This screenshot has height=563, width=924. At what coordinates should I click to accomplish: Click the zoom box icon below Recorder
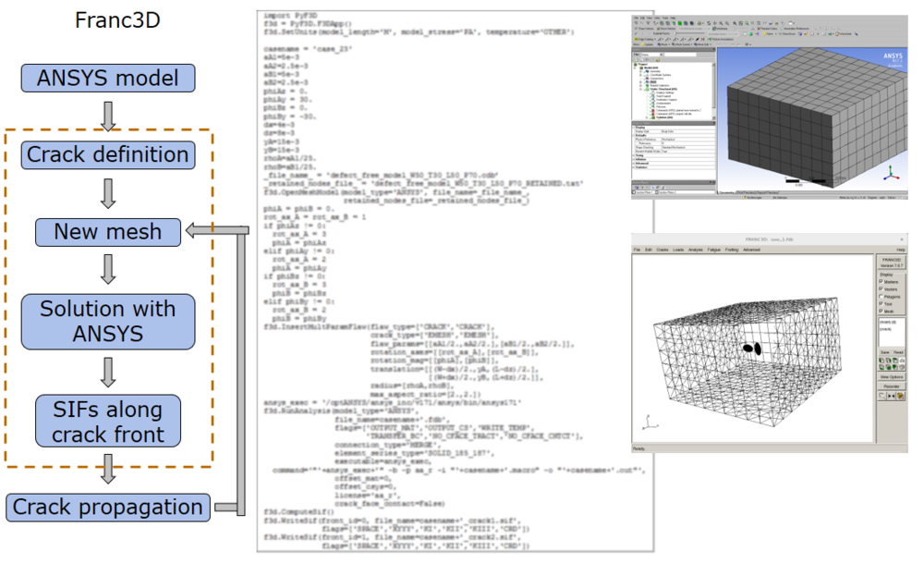coord(881,396)
